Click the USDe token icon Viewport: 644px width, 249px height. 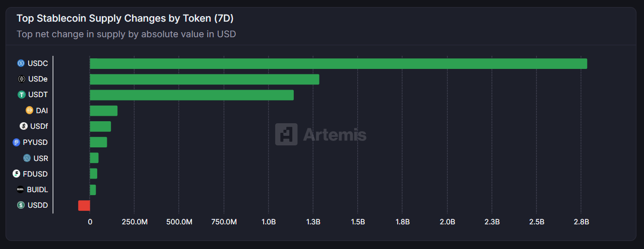pyautogui.click(x=22, y=79)
